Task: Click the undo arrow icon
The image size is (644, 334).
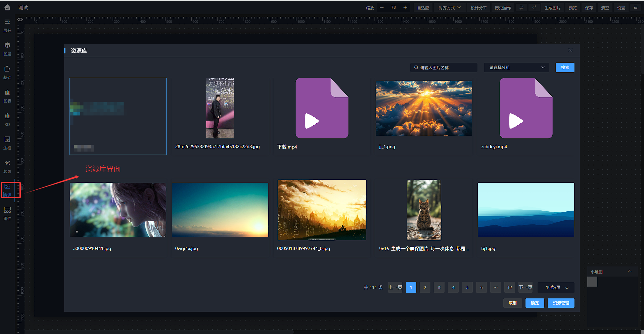Action: tap(521, 7)
